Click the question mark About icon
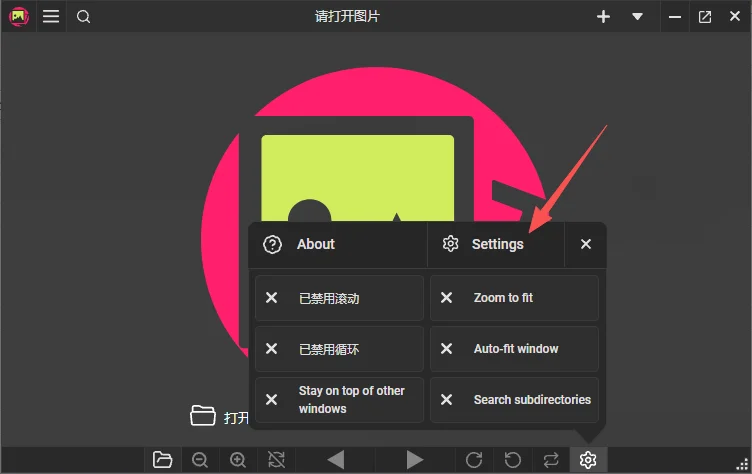 272,244
